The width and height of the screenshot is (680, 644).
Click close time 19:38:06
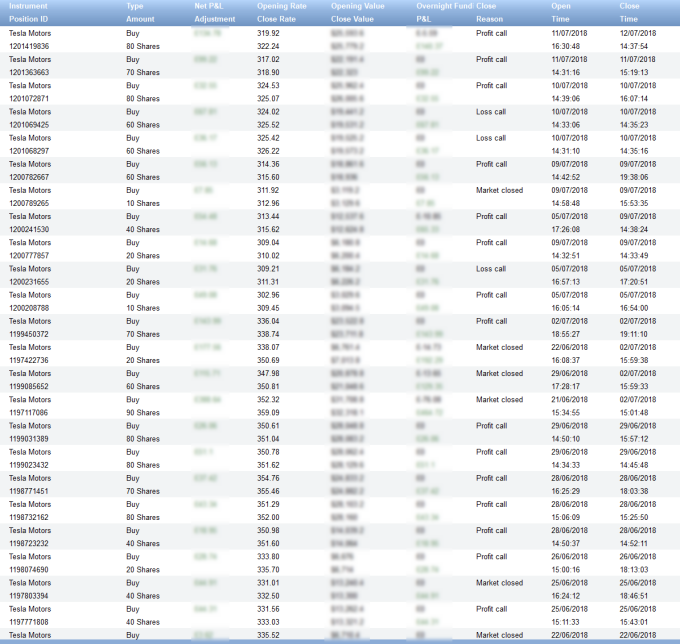(634, 177)
